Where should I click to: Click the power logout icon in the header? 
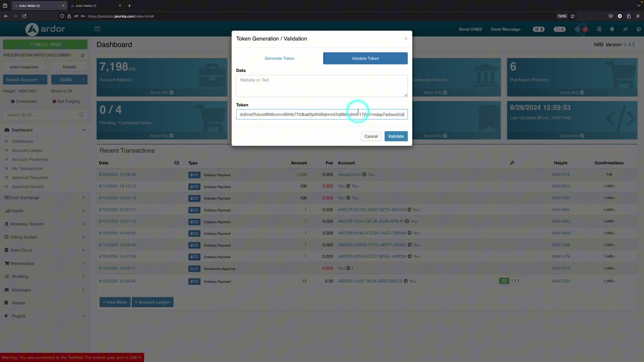point(638,29)
